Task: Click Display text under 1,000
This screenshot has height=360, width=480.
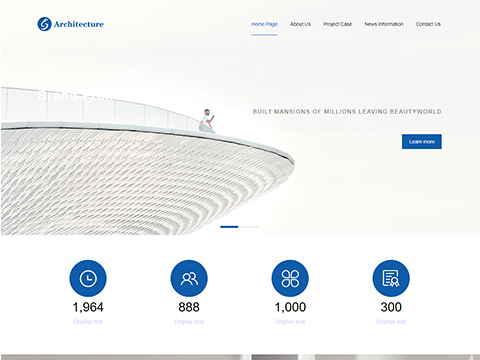Action: 290,322
